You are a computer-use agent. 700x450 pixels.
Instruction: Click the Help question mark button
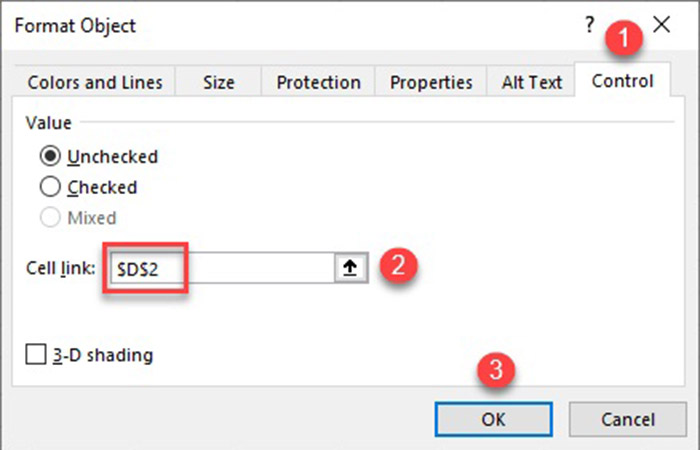[x=590, y=25]
